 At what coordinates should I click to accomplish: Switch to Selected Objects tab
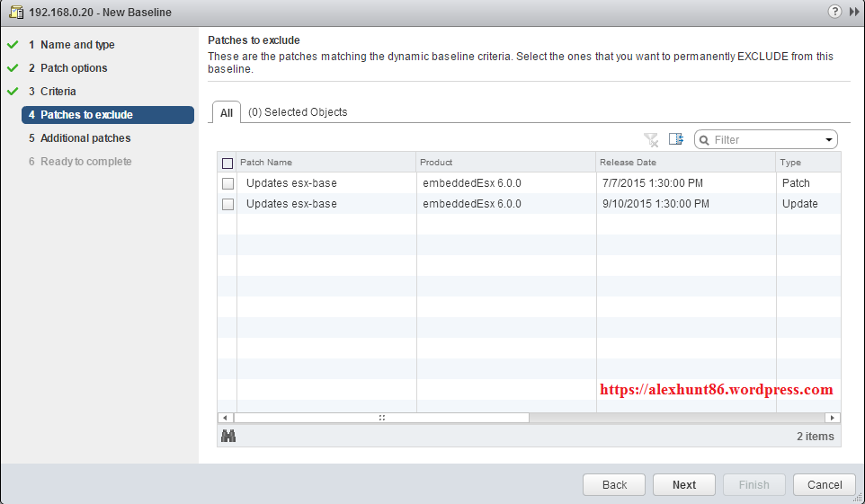coord(298,112)
